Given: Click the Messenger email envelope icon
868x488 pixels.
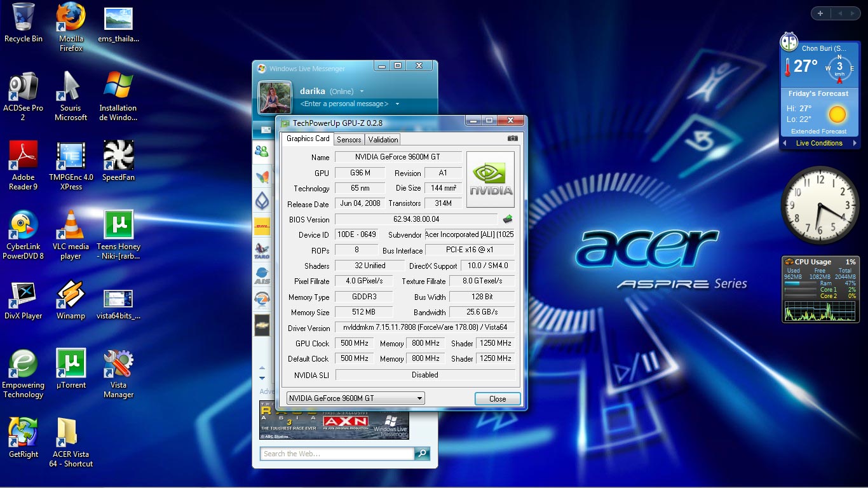Looking at the screenshot, I should [266, 130].
